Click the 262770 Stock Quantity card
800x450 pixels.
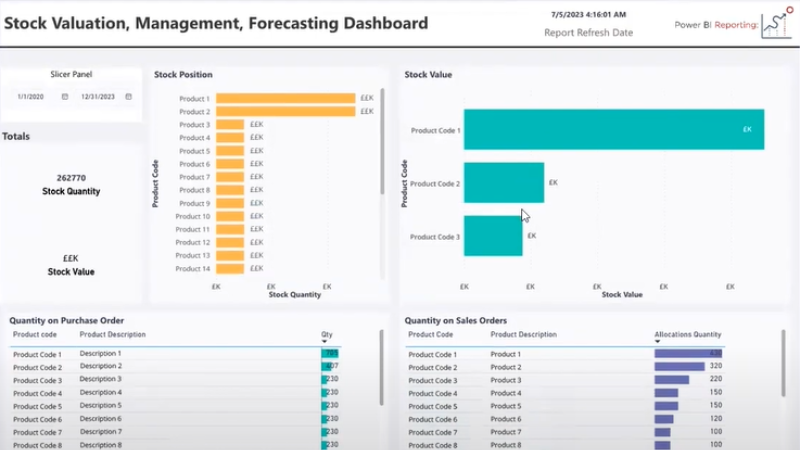[x=71, y=184]
